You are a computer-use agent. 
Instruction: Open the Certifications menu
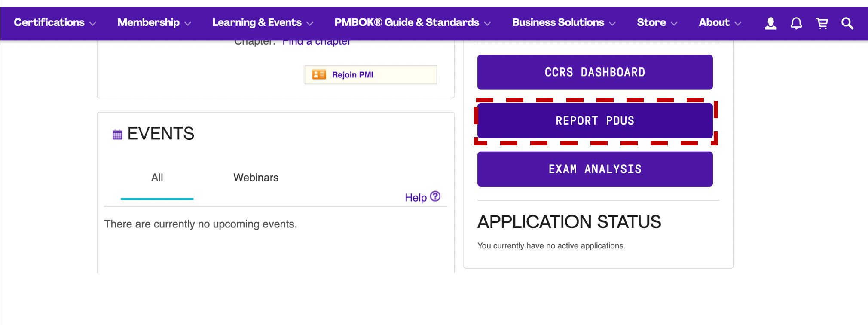(x=49, y=22)
